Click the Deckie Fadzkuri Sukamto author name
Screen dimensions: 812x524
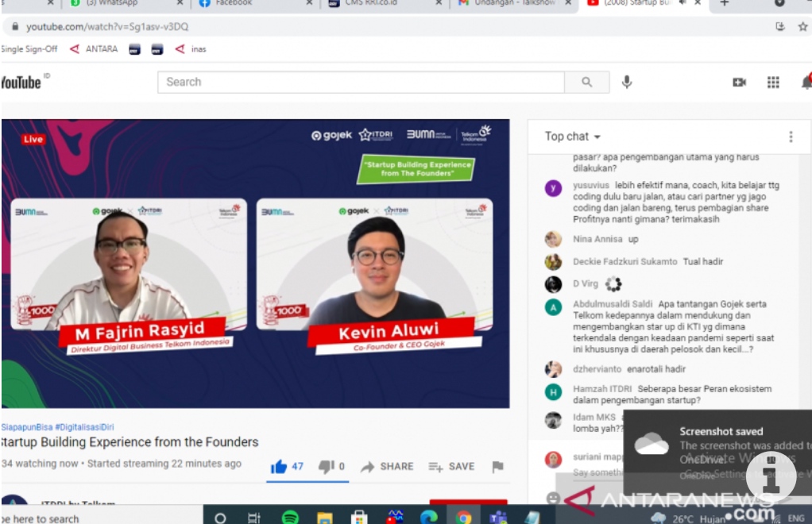pos(625,262)
